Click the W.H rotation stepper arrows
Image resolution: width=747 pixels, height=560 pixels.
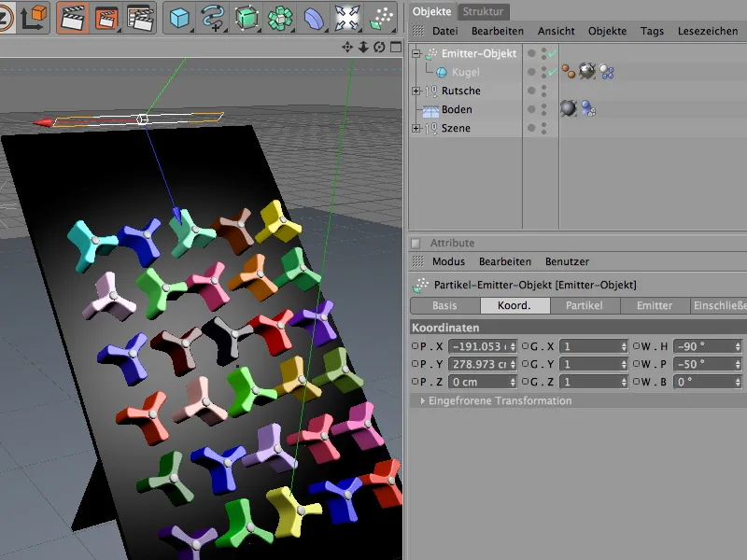point(738,345)
